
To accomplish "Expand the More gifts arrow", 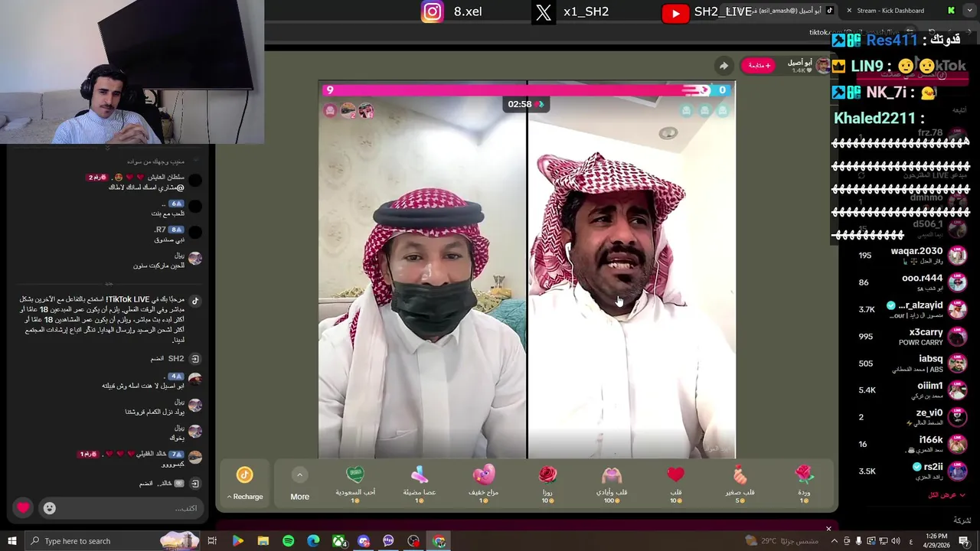I will click(299, 475).
